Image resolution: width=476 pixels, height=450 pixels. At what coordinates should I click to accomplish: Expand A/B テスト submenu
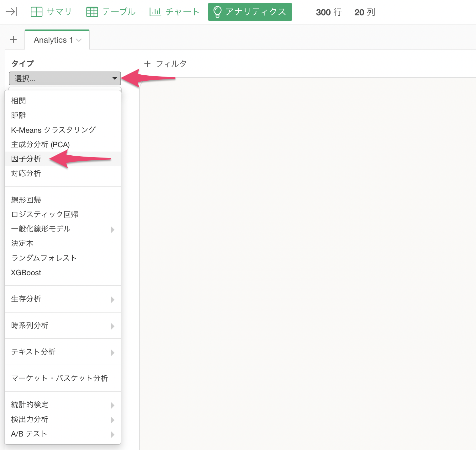tap(63, 434)
